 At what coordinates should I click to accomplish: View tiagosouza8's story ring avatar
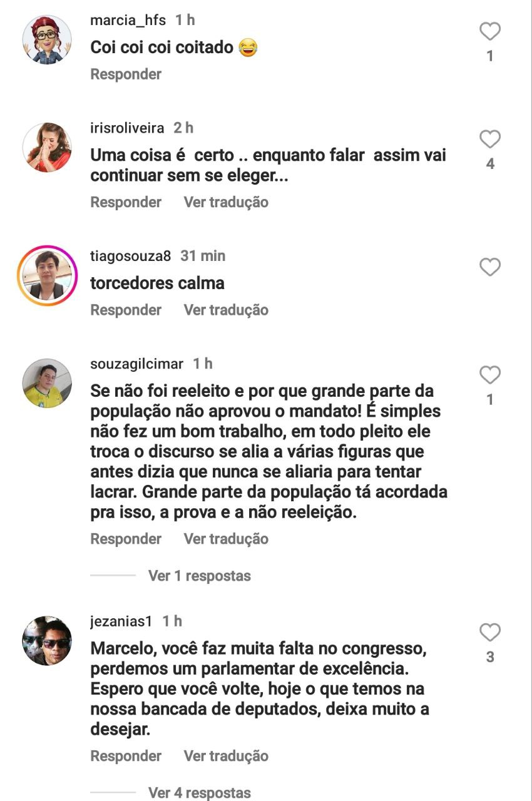(x=47, y=276)
